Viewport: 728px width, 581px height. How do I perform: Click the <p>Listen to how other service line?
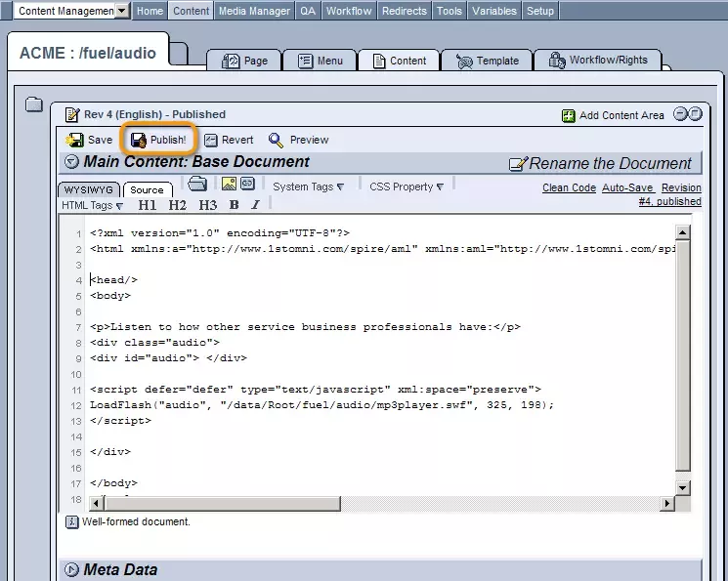pos(305,327)
